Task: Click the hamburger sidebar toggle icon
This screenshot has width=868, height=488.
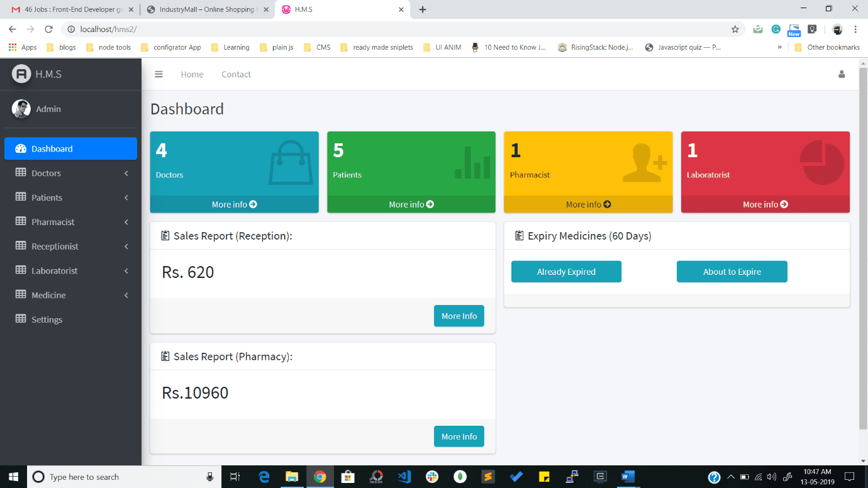Action: [x=159, y=74]
